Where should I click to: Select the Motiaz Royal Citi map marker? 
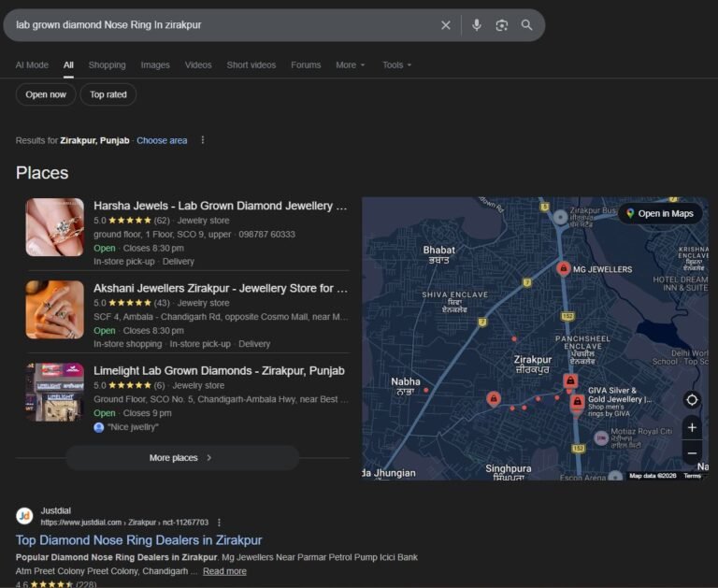coord(601,437)
